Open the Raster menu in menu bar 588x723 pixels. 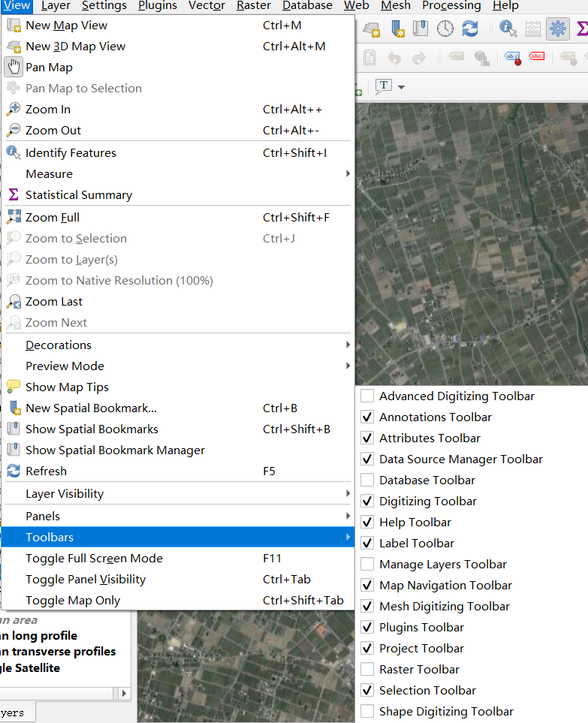tap(254, 5)
